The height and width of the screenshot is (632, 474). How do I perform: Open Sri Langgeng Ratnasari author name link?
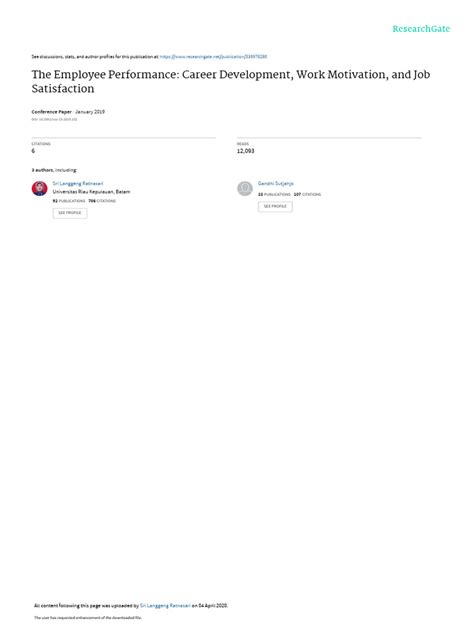(x=78, y=183)
